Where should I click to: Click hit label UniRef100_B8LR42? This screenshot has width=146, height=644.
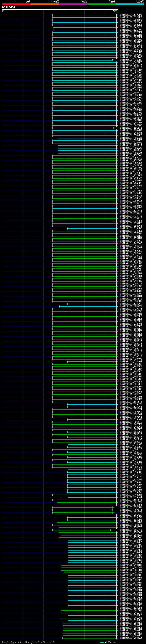(131, 530)
